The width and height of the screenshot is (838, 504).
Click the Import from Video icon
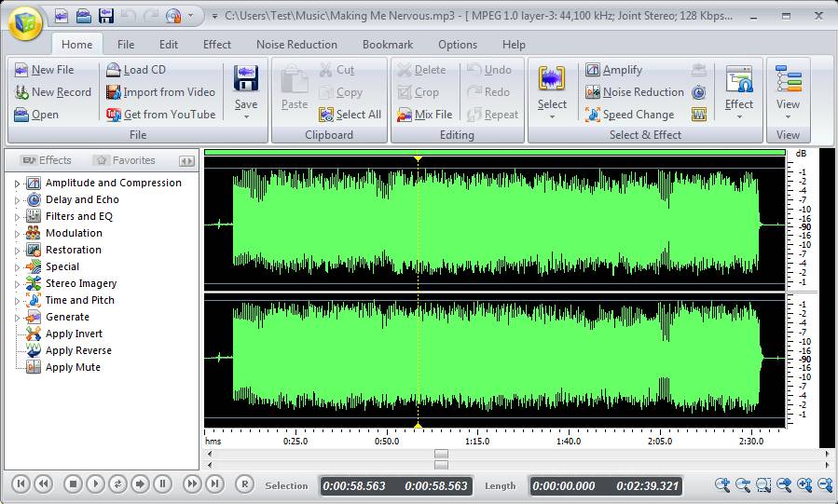pos(113,92)
